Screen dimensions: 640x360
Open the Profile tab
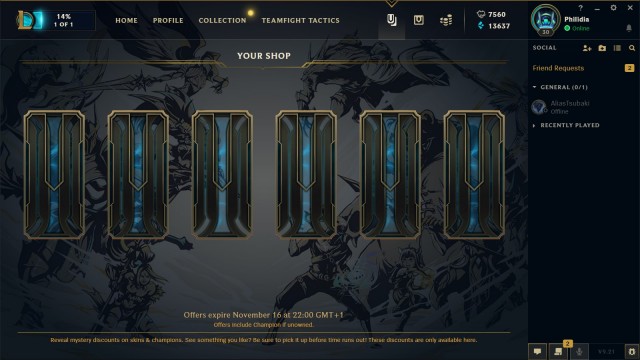(x=168, y=20)
